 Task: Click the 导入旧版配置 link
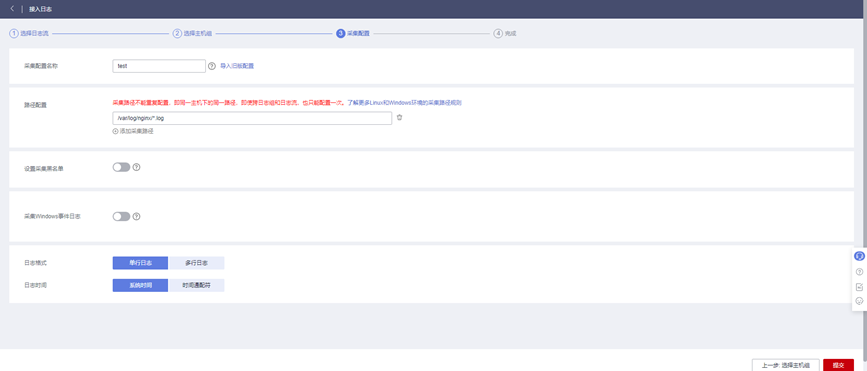coord(237,66)
